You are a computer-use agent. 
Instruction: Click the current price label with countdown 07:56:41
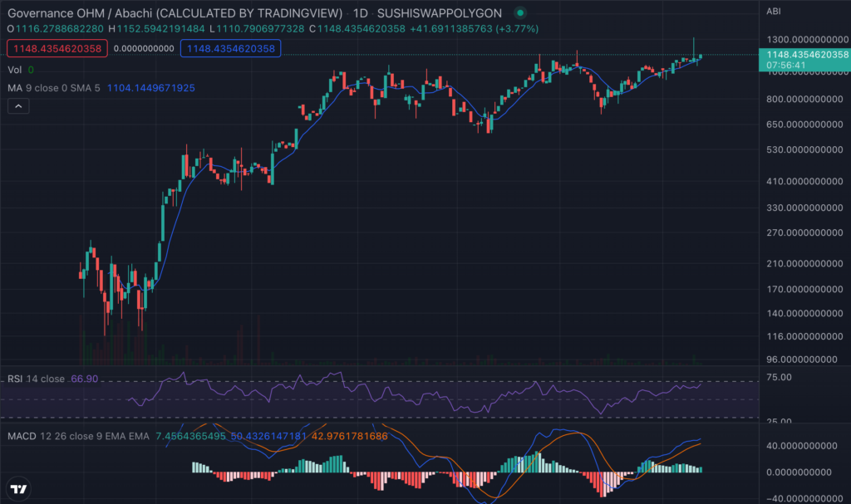point(804,60)
